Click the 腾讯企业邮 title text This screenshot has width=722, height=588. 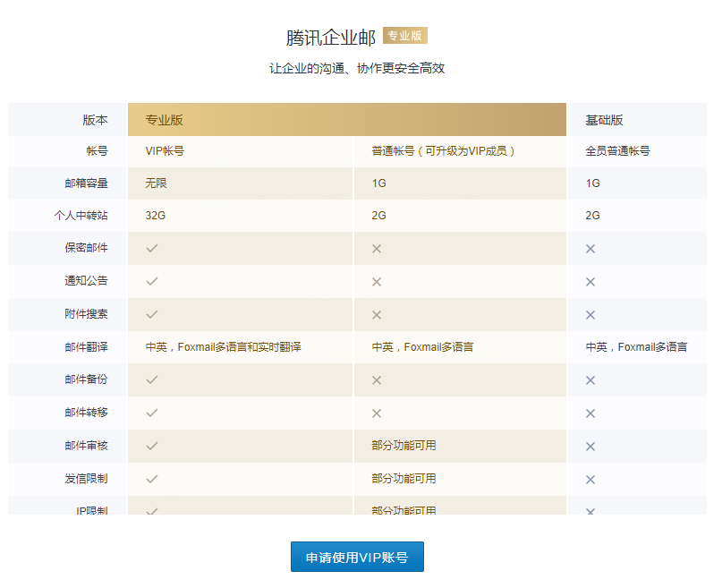pos(330,38)
